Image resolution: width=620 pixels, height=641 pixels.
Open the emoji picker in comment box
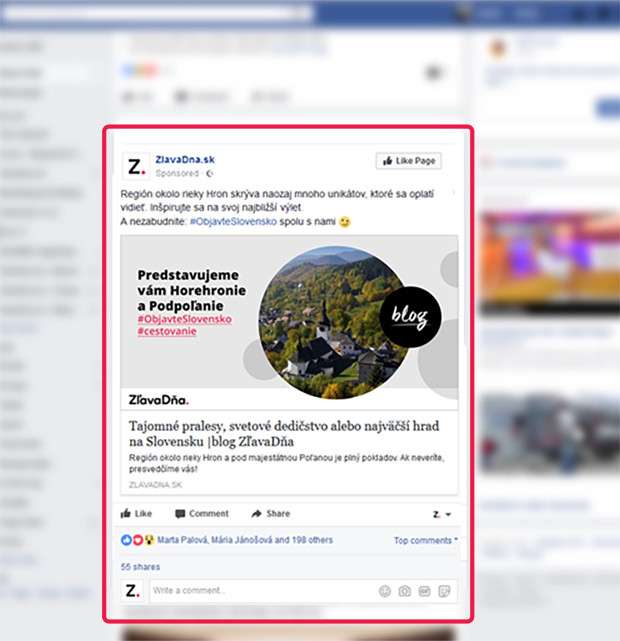pyautogui.click(x=385, y=591)
